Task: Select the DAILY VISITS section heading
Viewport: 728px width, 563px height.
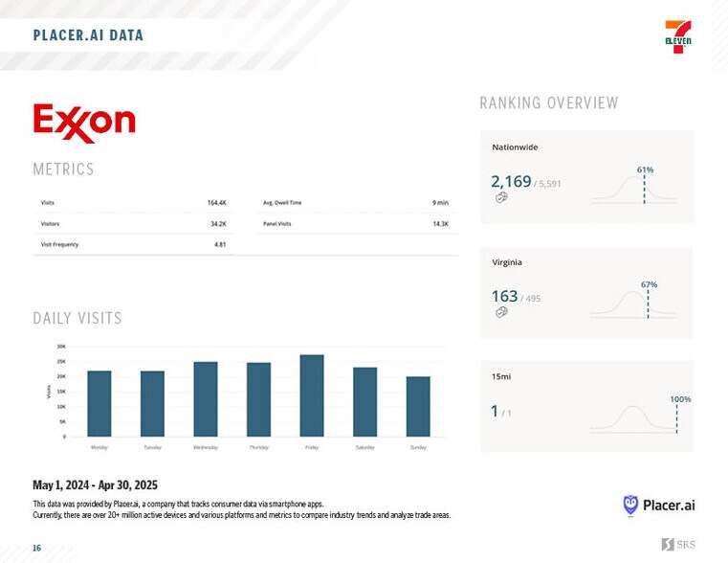Action: click(x=77, y=318)
